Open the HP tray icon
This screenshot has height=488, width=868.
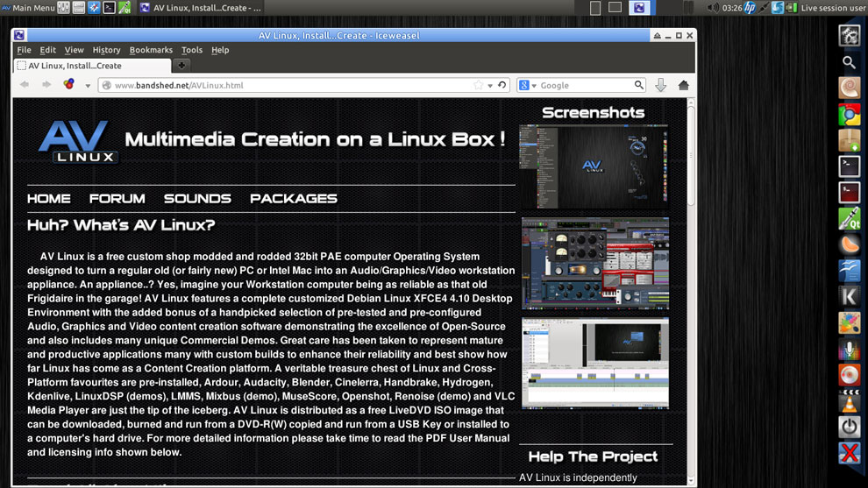coord(750,8)
